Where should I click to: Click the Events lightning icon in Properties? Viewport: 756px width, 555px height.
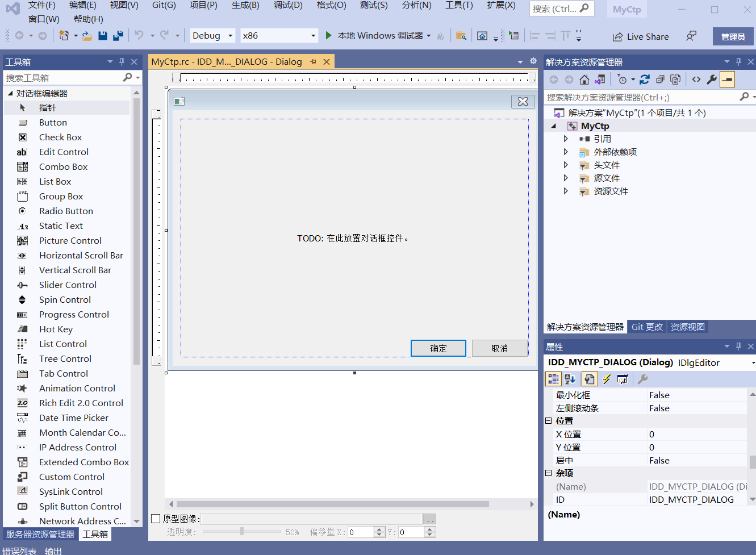click(x=605, y=379)
